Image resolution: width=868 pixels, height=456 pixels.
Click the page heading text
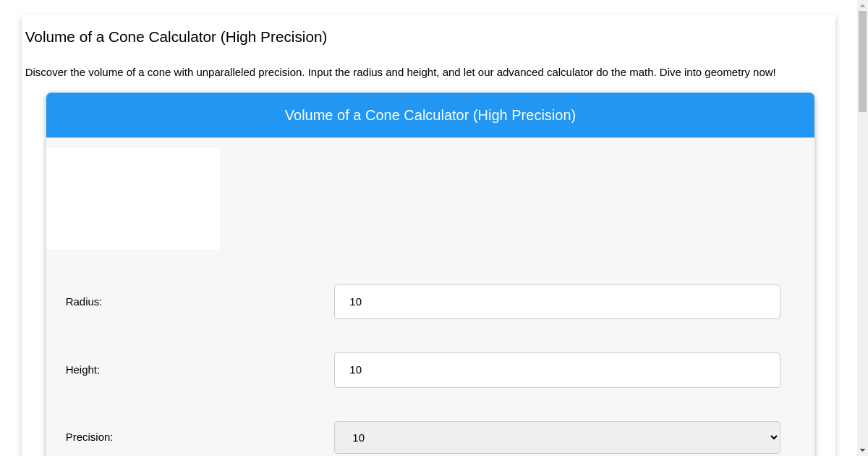click(176, 37)
